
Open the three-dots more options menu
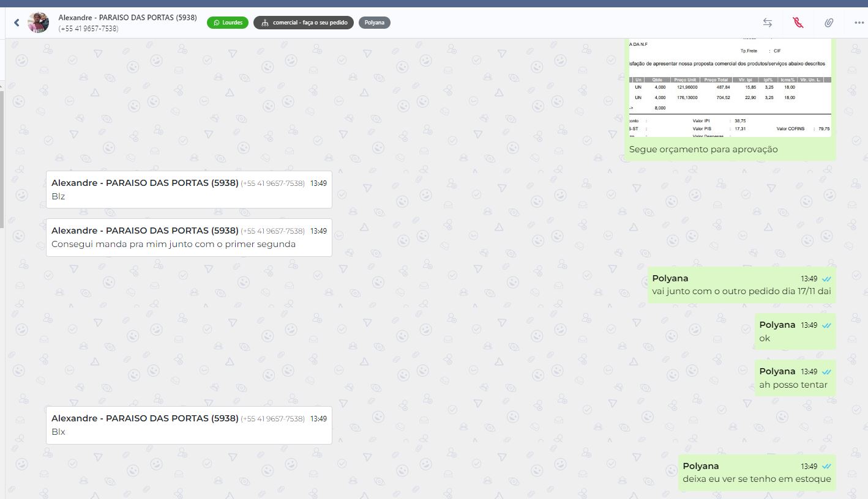pos(859,23)
